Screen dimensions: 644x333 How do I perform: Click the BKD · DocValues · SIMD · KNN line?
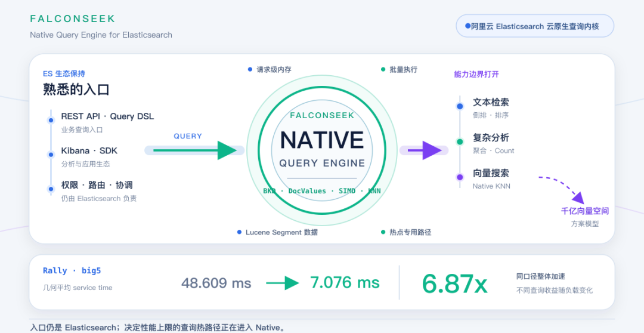[322, 191]
